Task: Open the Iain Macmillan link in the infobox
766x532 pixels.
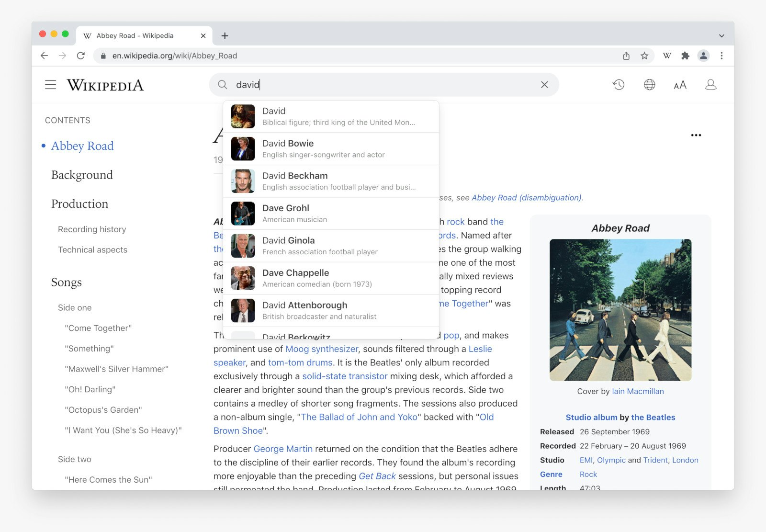Action: point(638,391)
